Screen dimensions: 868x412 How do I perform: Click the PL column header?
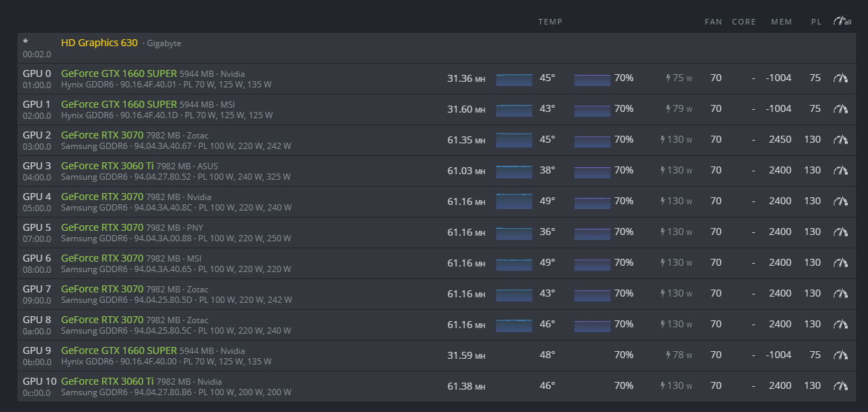point(816,22)
